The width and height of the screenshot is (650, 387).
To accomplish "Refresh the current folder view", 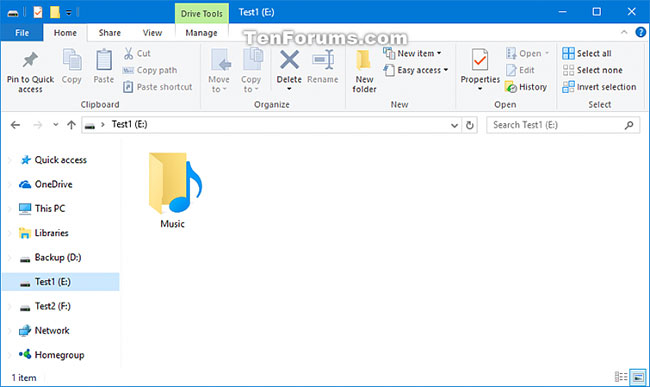I will click(x=470, y=125).
